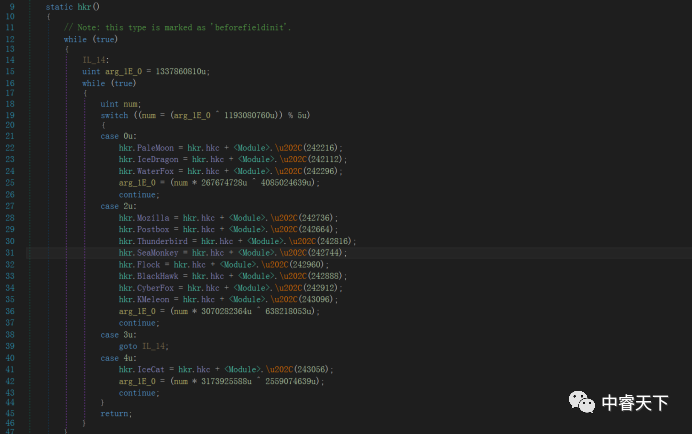The image size is (692, 434).
Task: Click the 'goto IL_14;' statement
Action: click(x=143, y=346)
